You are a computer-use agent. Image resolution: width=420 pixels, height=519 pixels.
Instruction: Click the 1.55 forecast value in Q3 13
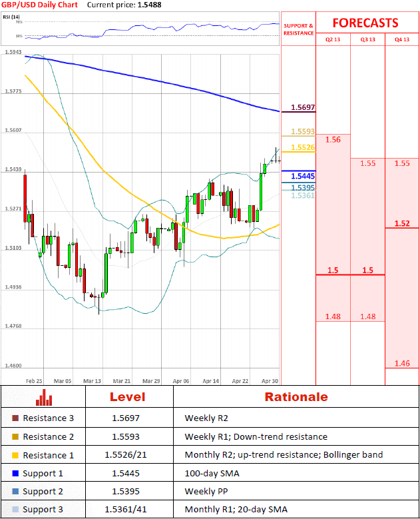(367, 163)
